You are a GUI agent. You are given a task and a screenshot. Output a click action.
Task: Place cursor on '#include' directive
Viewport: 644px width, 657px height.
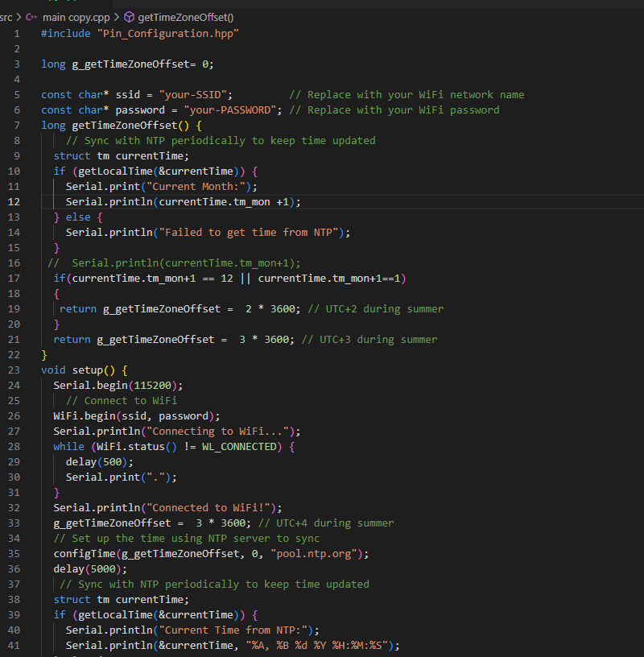66,34
